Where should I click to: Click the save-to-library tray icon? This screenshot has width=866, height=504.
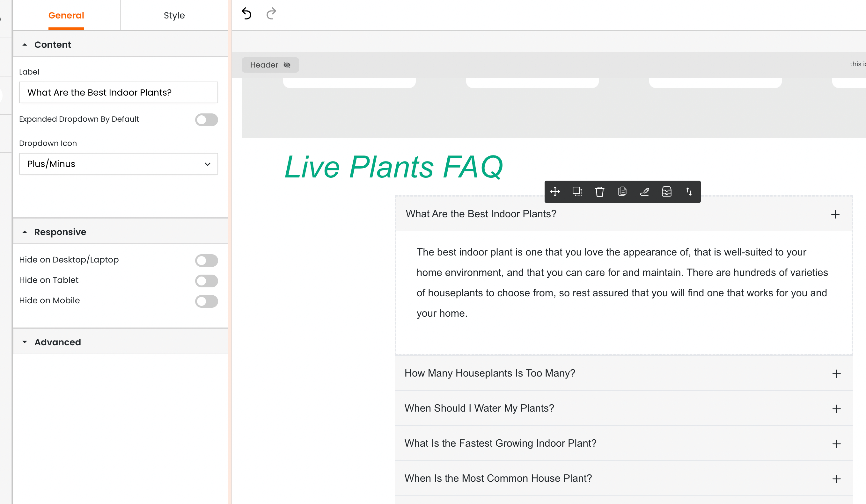pyautogui.click(x=667, y=191)
